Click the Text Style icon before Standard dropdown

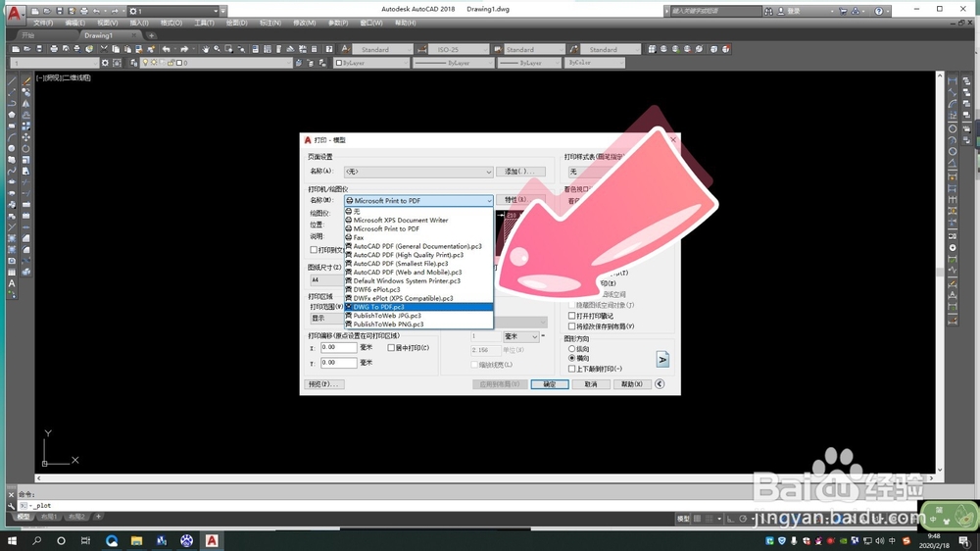pyautogui.click(x=345, y=49)
